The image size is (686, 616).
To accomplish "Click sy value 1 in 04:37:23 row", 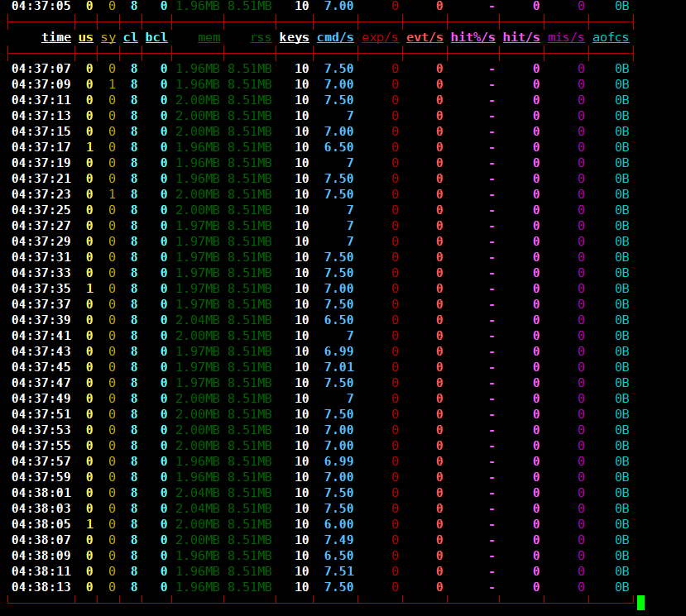I will click(x=112, y=194).
